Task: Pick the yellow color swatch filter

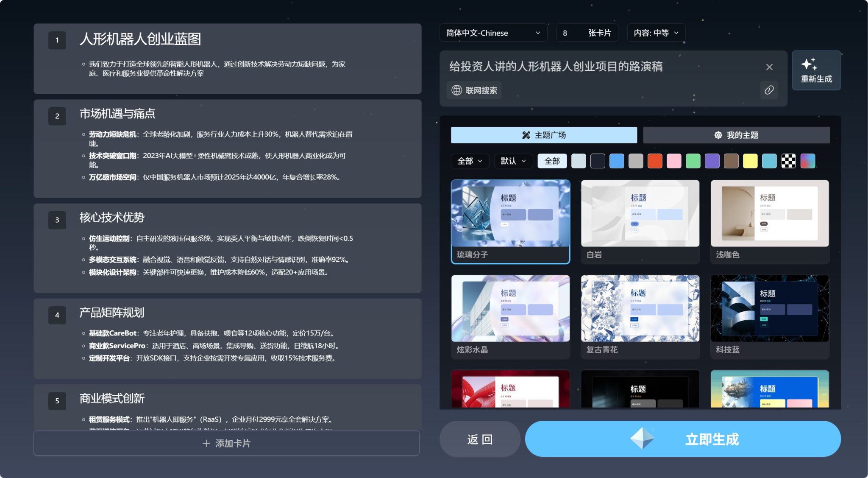Action: pyautogui.click(x=750, y=161)
